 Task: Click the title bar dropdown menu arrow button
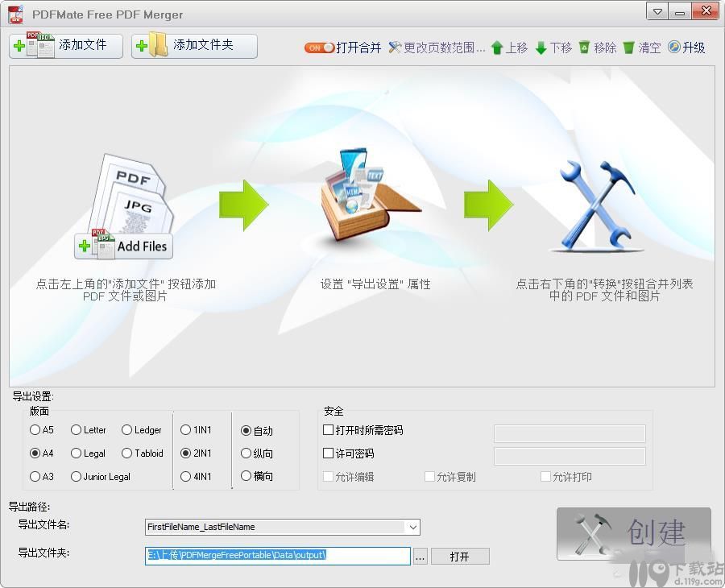click(657, 12)
